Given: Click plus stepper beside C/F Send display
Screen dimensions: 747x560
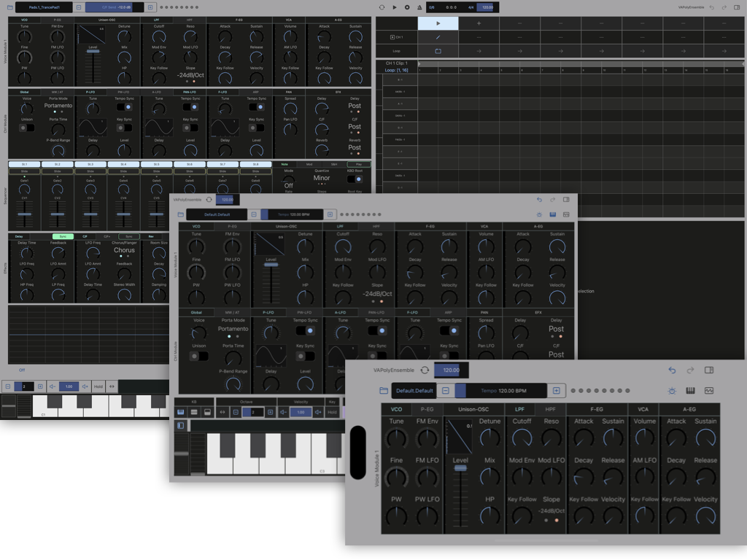Looking at the screenshot, I should [150, 7].
